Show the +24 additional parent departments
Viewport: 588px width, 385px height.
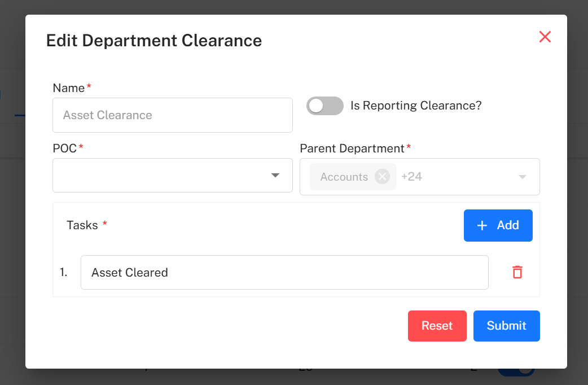point(411,177)
